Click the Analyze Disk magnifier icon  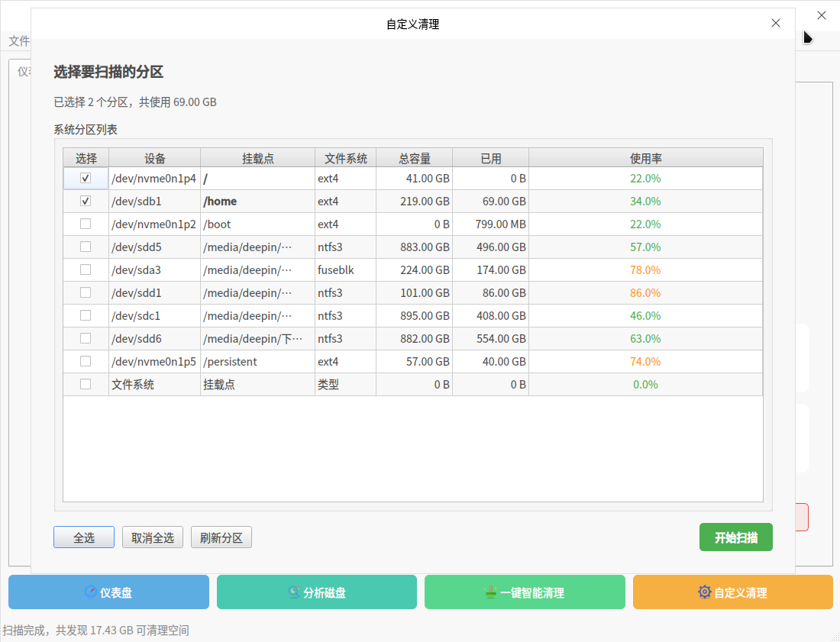pos(294,592)
